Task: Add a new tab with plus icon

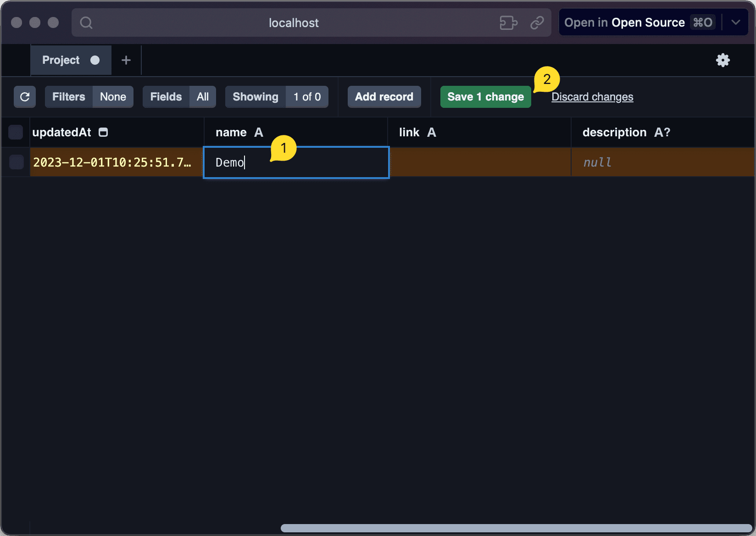Action: pyautogui.click(x=126, y=60)
